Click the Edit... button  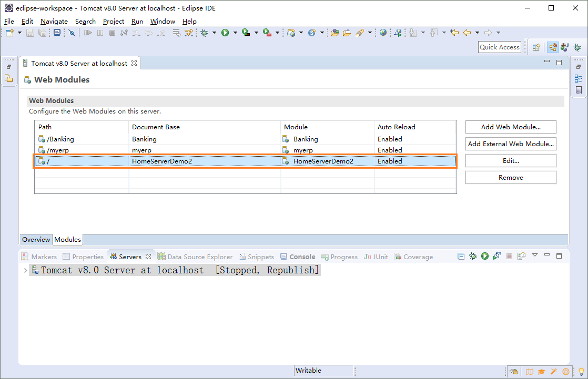point(511,161)
